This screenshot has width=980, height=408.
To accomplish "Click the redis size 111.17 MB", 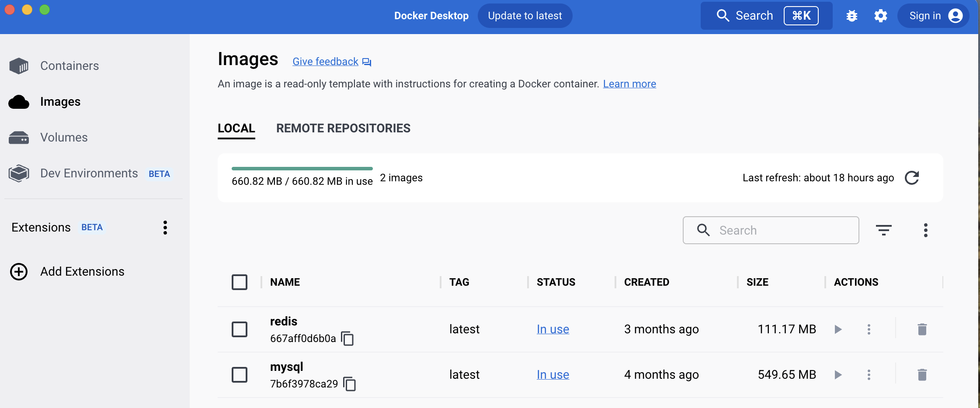I will [x=787, y=329].
